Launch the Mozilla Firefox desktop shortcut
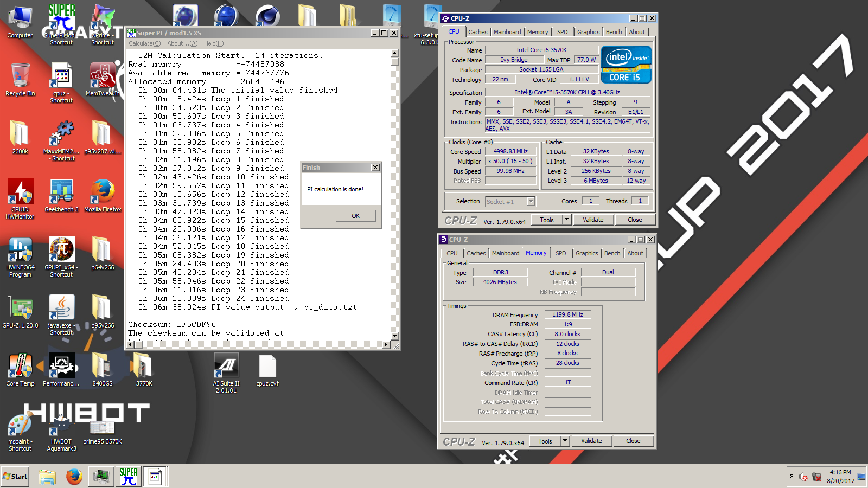 (103, 195)
